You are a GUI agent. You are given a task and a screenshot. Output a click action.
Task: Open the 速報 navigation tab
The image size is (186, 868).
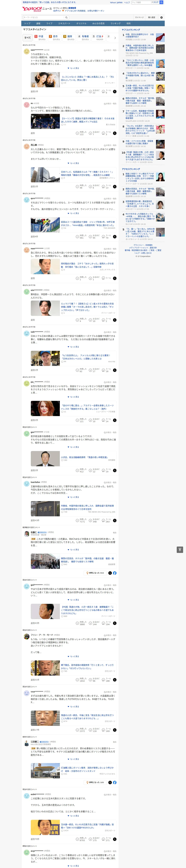click(x=38, y=24)
